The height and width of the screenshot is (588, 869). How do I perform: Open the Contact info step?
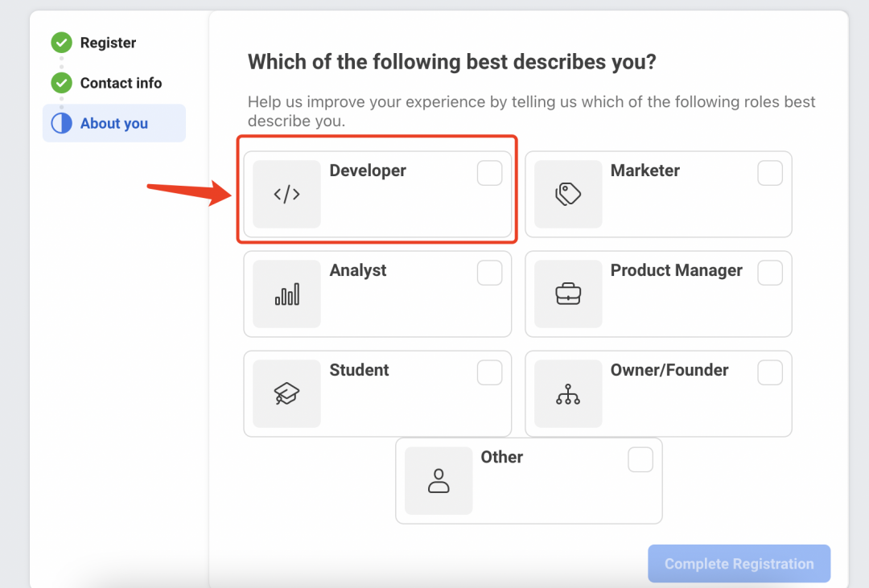point(121,83)
